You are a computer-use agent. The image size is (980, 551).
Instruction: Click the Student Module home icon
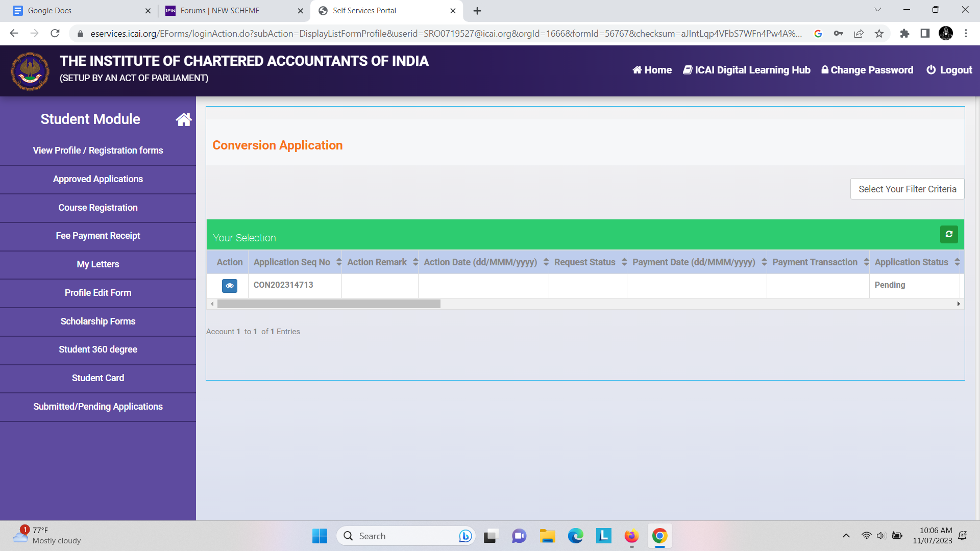184,119
